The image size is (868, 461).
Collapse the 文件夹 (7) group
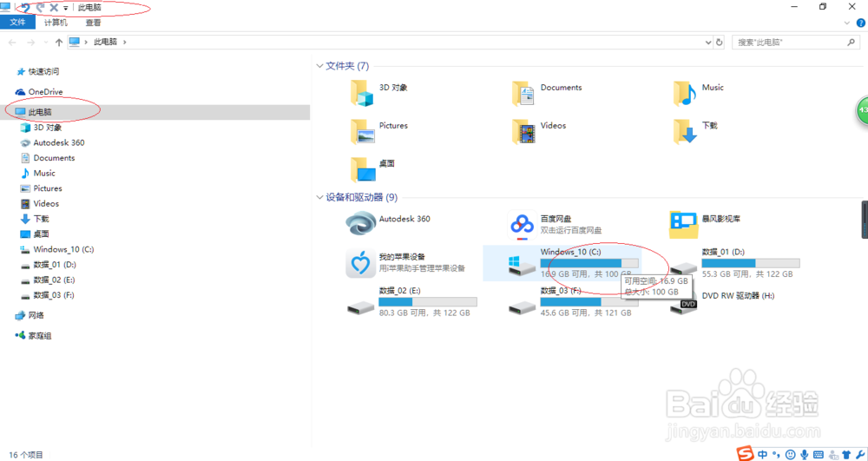click(x=319, y=66)
